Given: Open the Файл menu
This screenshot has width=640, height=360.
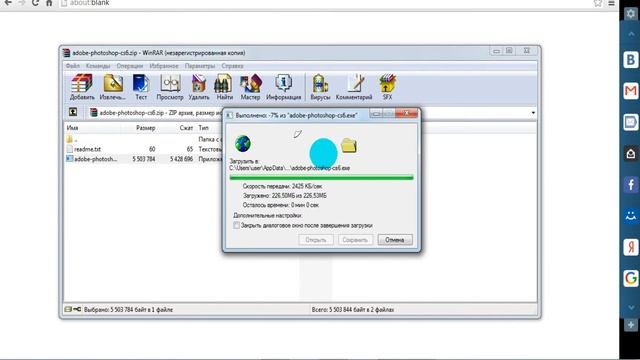Looking at the screenshot, I should click(73, 66).
